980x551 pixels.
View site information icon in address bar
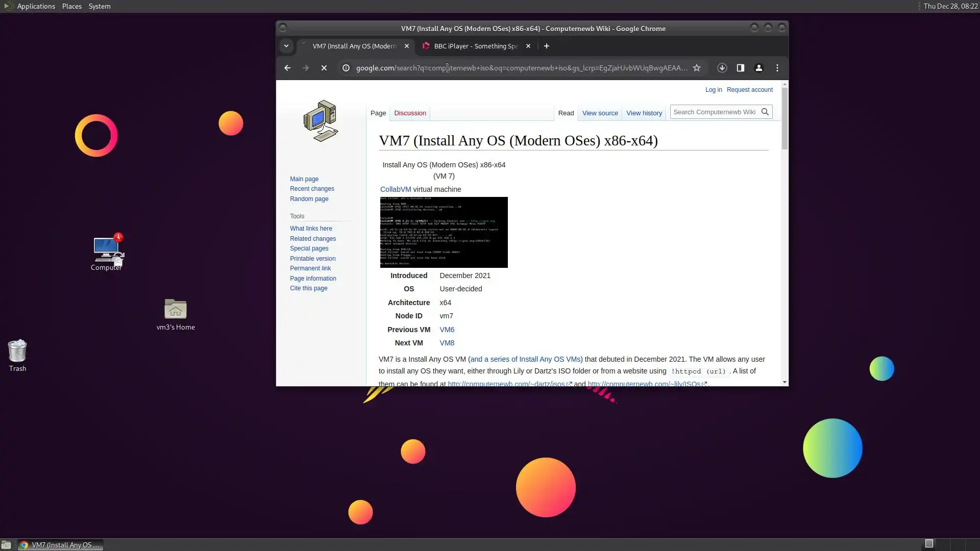click(x=346, y=68)
